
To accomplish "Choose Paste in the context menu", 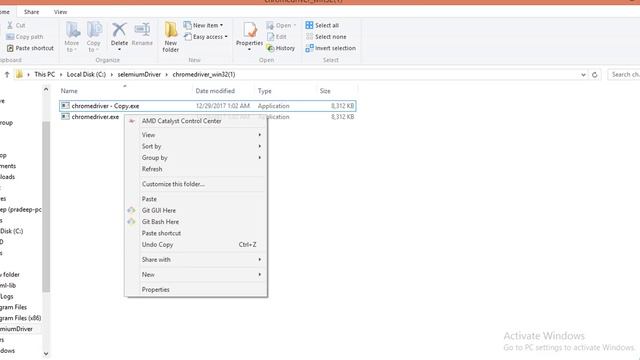I will 196,199.
